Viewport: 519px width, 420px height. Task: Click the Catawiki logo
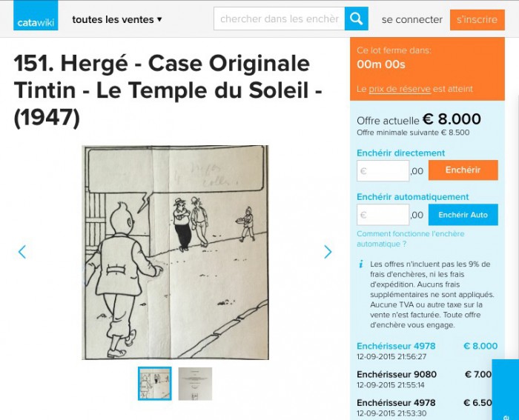[x=36, y=16]
